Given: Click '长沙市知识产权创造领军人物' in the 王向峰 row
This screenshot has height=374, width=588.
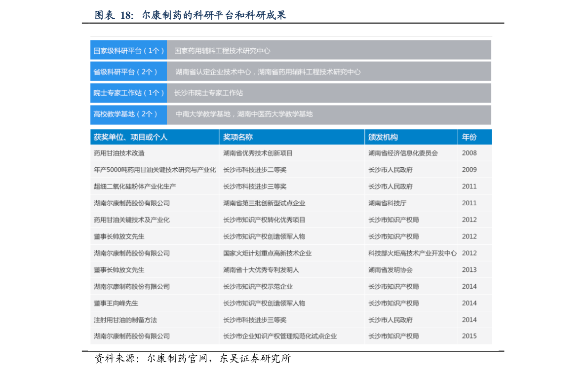Looking at the screenshot, I should click(x=264, y=303).
